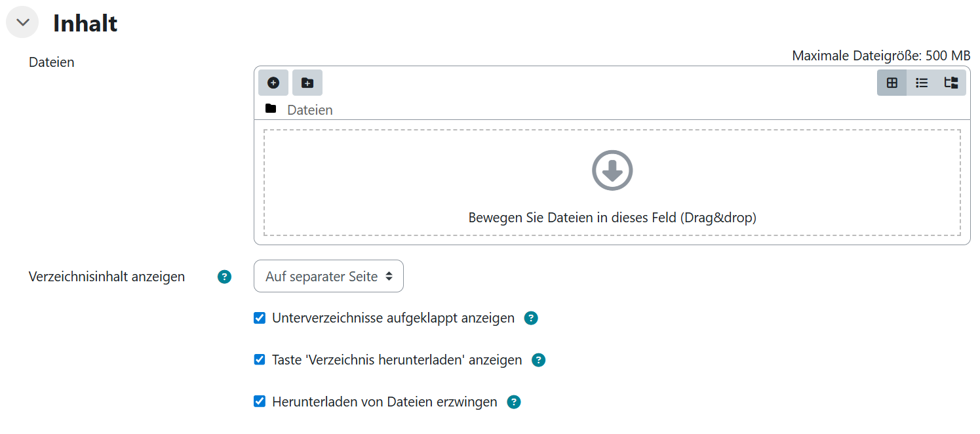This screenshot has width=980, height=434.
Task: Switch to file list view
Action: pos(922,83)
